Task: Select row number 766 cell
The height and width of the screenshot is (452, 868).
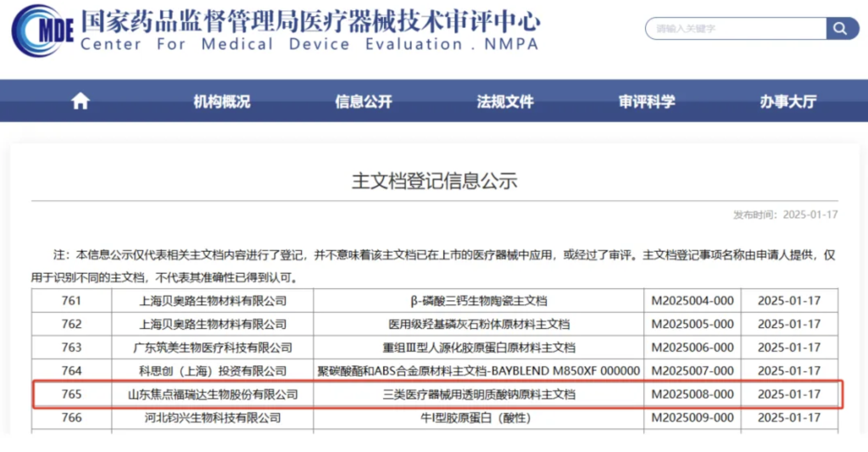Action: click(x=71, y=418)
